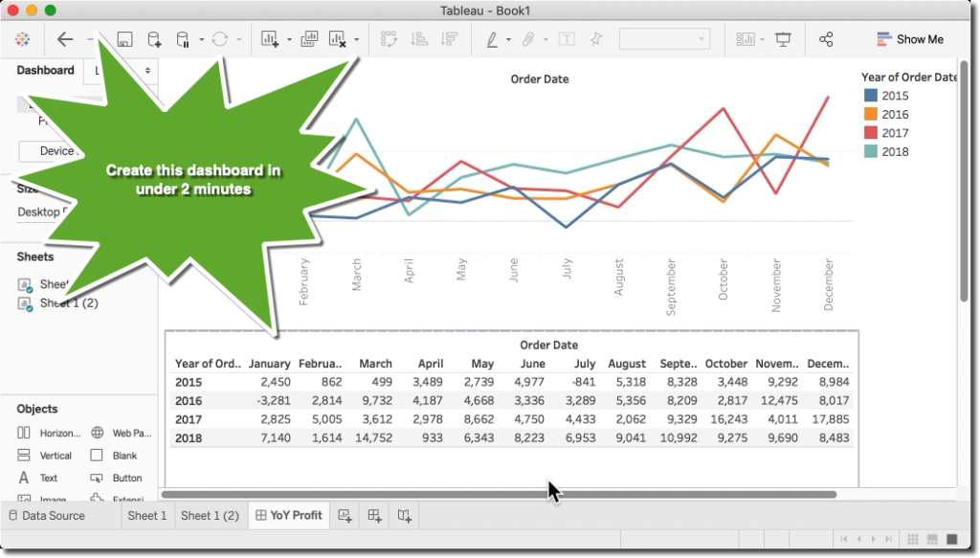Image resolution: width=980 pixels, height=558 pixels.
Task: Select the YoY Profit dashboard tab
Action: (289, 516)
